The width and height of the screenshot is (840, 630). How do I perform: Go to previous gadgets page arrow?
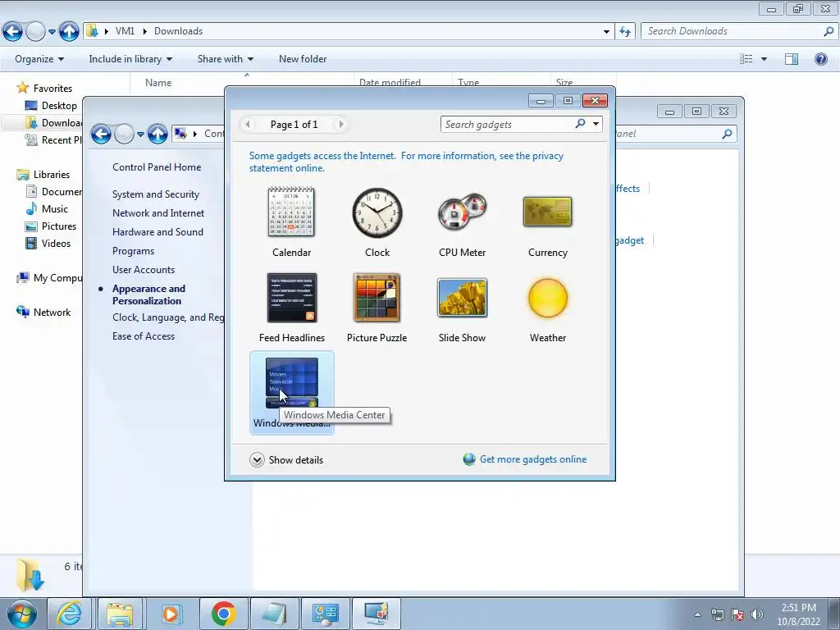248,125
